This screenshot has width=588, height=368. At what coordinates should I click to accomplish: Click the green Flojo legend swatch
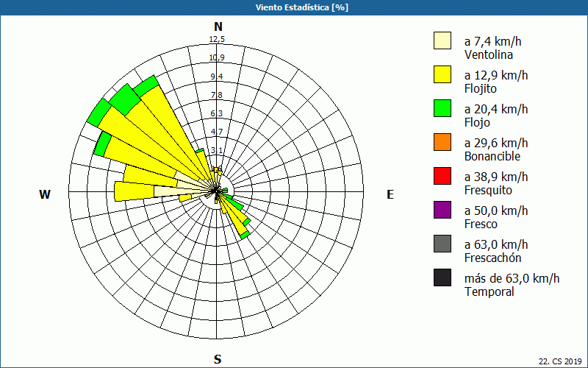442,108
